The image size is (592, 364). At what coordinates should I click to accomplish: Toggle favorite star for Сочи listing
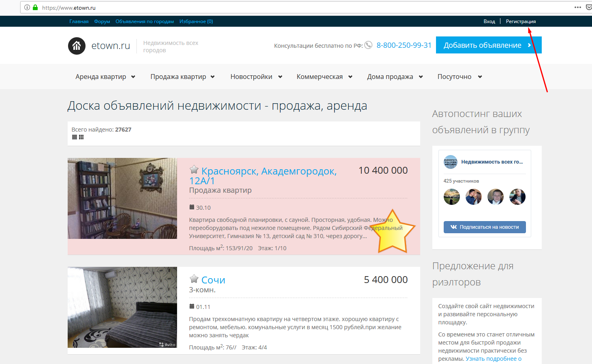pos(194,279)
